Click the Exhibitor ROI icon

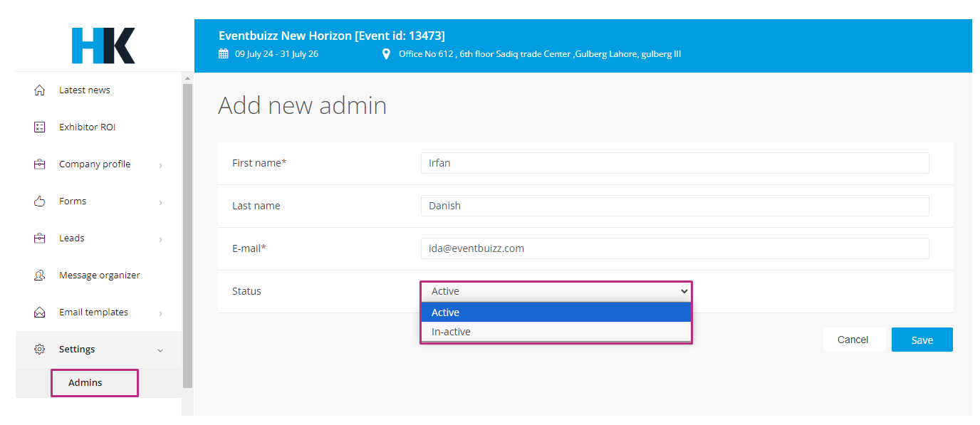40,127
